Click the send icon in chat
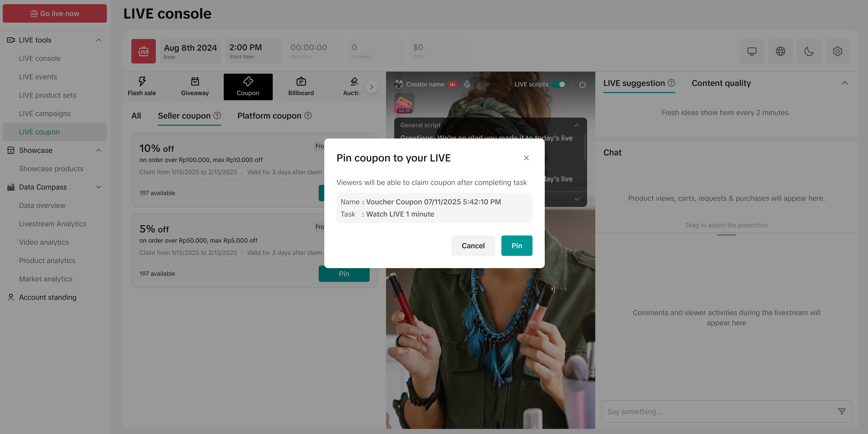The width and height of the screenshot is (868, 434). [841, 411]
